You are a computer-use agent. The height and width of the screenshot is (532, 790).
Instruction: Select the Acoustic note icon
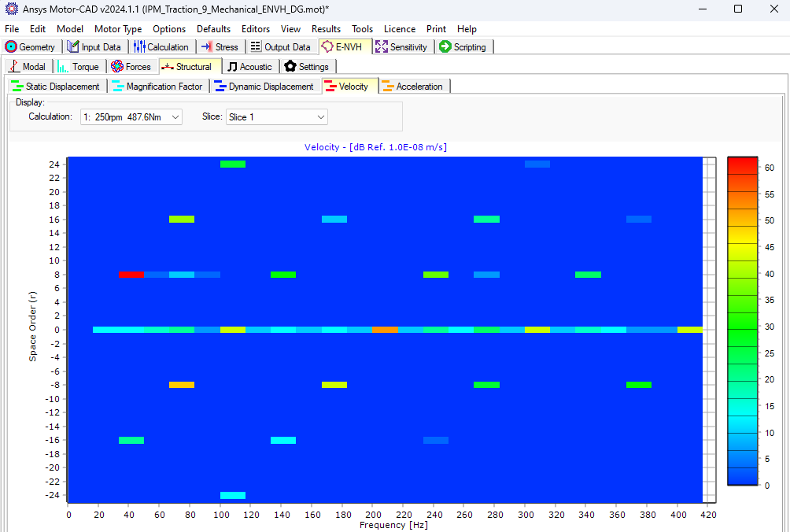231,66
